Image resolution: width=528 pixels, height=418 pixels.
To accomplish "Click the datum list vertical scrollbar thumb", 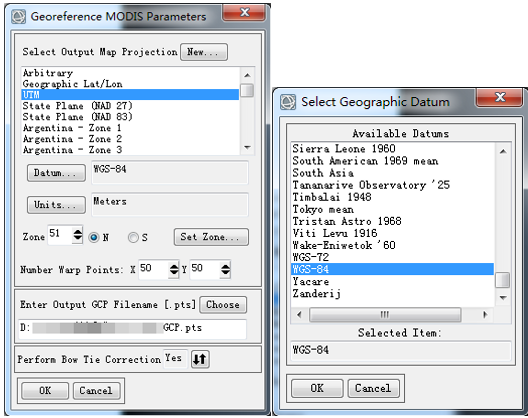I will 503,280.
